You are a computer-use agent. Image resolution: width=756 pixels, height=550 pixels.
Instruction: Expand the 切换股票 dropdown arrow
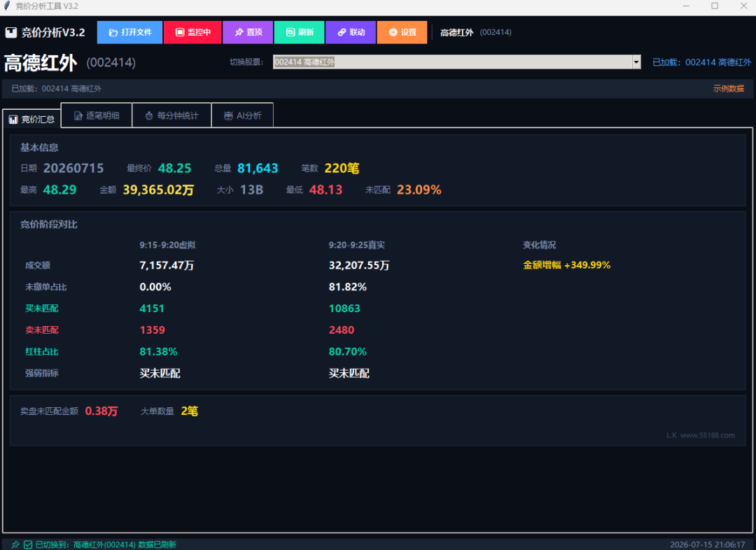click(x=636, y=62)
